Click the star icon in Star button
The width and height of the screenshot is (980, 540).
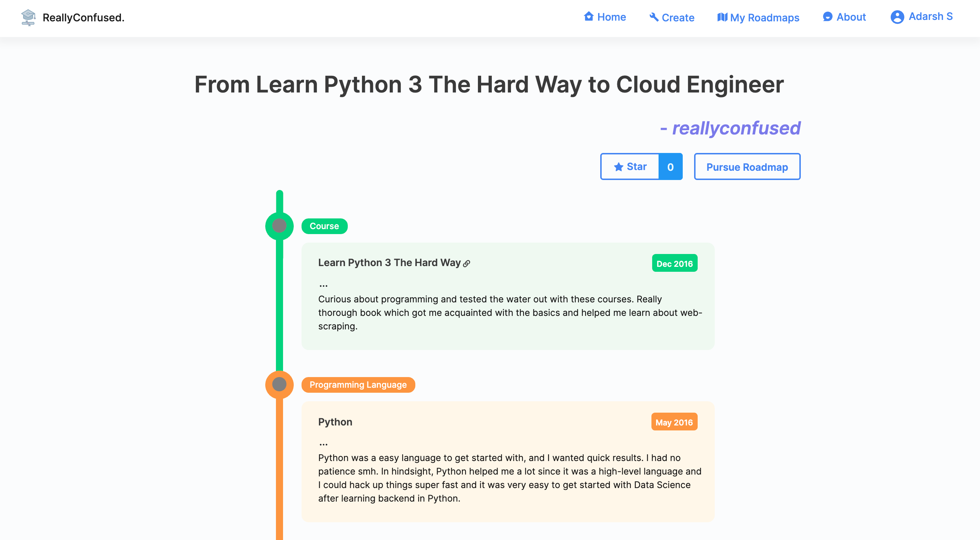pos(619,167)
